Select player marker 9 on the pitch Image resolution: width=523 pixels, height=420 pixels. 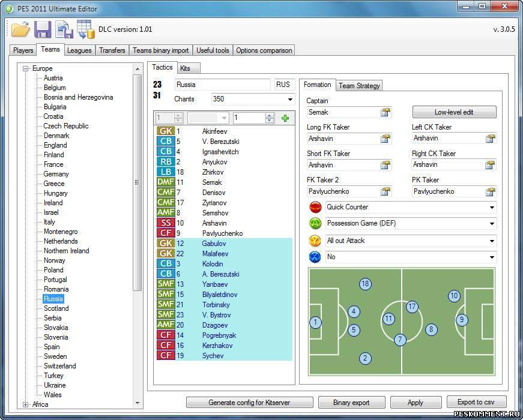pyautogui.click(x=462, y=320)
